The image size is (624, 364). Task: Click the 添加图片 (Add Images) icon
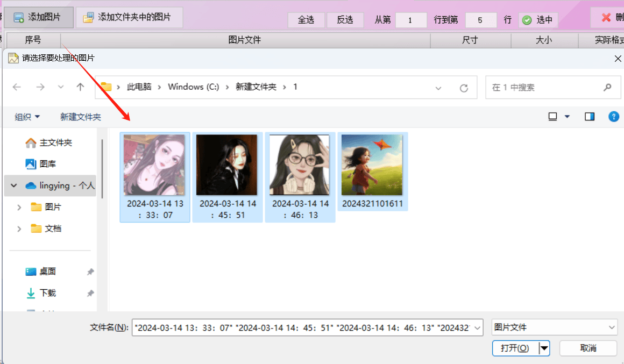(18, 17)
